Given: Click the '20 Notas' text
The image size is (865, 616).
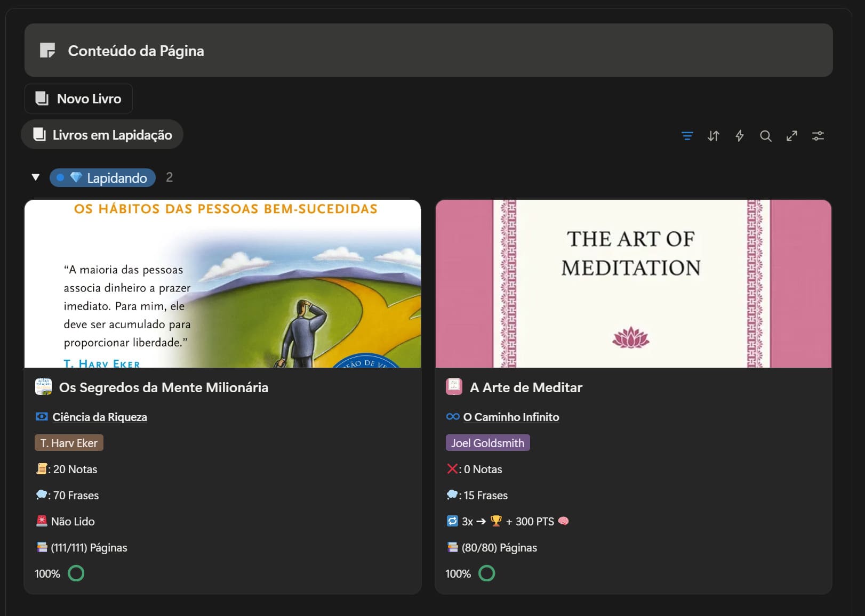Looking at the screenshot, I should (75, 469).
